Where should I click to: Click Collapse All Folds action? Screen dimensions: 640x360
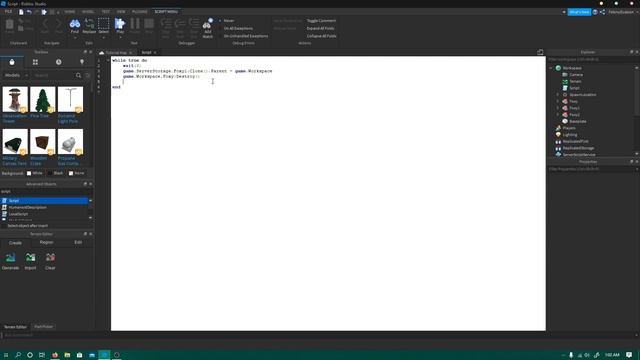coord(322,36)
